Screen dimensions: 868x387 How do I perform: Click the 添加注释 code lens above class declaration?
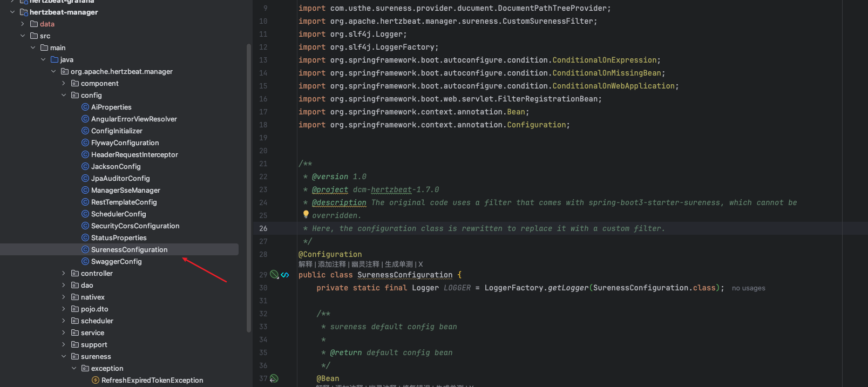click(331, 264)
